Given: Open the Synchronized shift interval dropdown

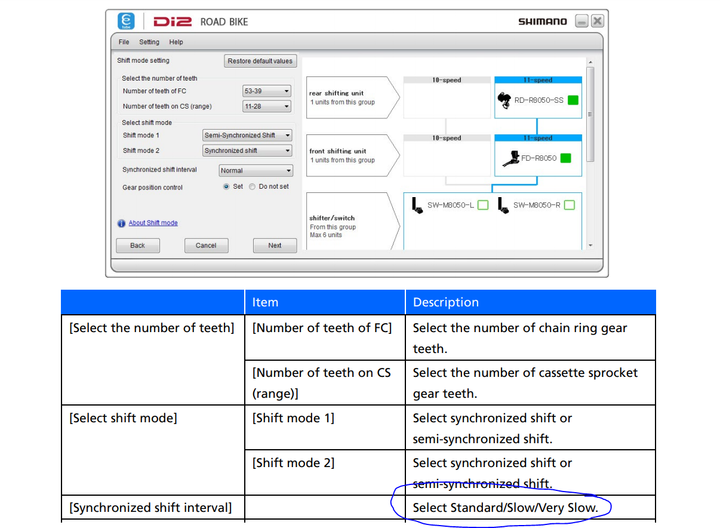Looking at the screenshot, I should tap(256, 170).
